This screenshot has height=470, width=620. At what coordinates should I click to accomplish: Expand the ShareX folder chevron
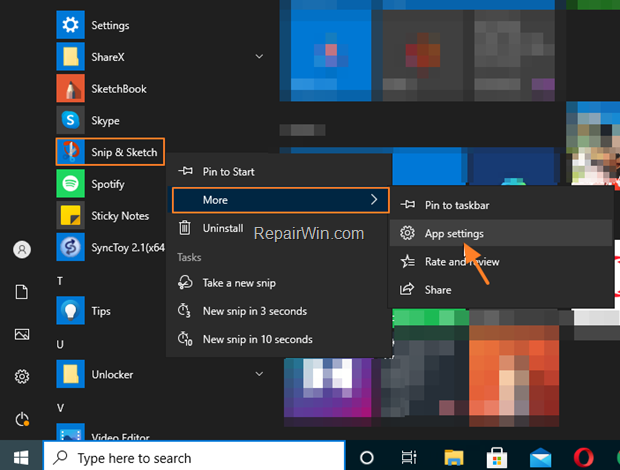[259, 57]
